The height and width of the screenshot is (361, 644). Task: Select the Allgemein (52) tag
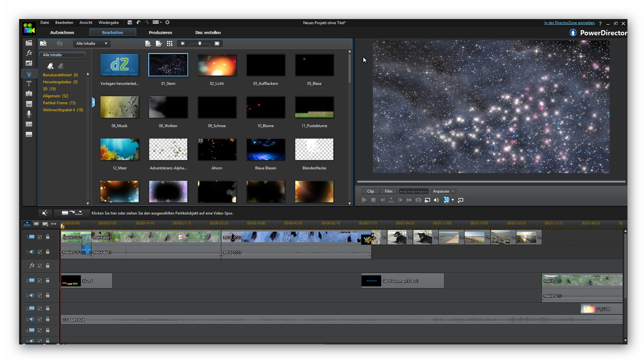[56, 96]
